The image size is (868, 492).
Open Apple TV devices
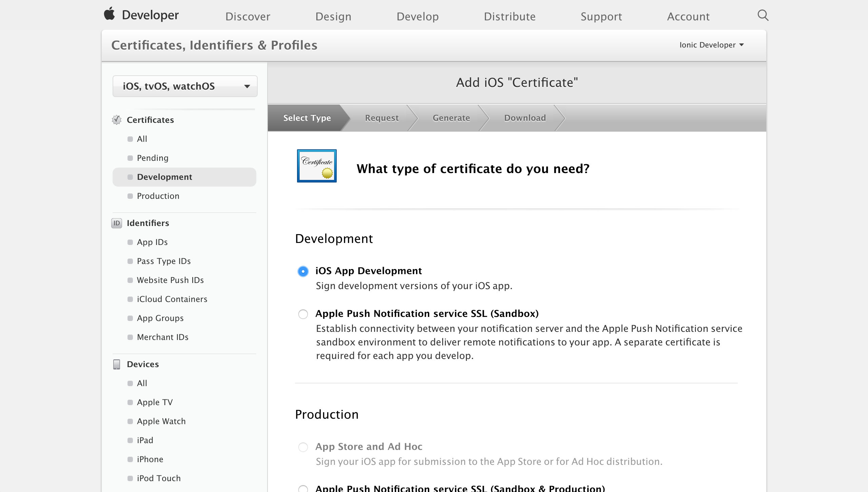(x=155, y=402)
